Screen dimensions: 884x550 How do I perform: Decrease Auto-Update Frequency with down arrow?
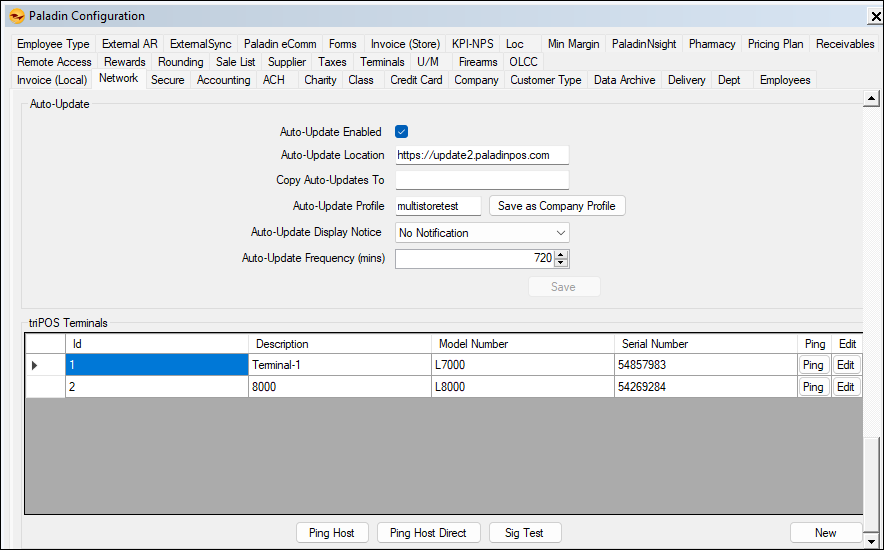click(561, 264)
